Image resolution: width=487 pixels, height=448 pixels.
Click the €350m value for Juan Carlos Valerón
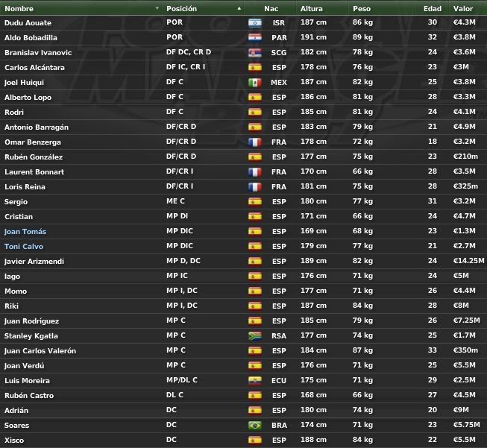pyautogui.click(x=465, y=350)
